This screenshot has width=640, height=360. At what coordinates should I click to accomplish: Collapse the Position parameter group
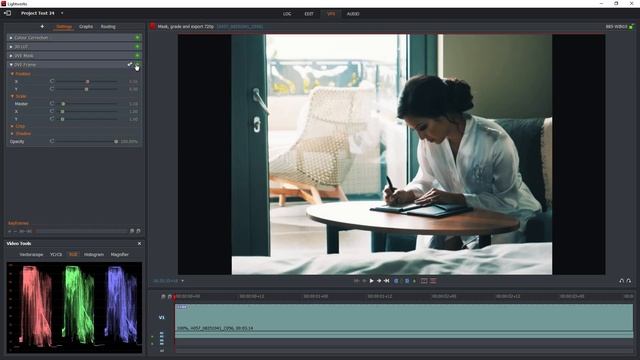pyautogui.click(x=12, y=74)
